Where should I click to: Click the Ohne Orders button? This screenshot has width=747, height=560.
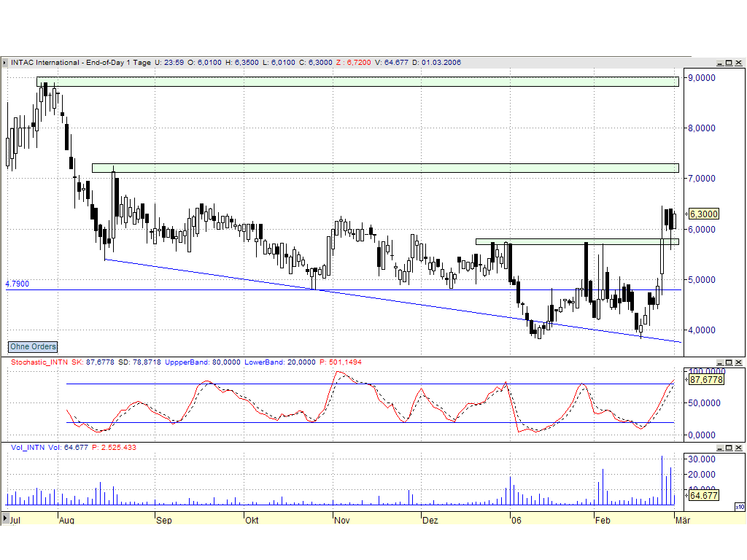(x=33, y=346)
